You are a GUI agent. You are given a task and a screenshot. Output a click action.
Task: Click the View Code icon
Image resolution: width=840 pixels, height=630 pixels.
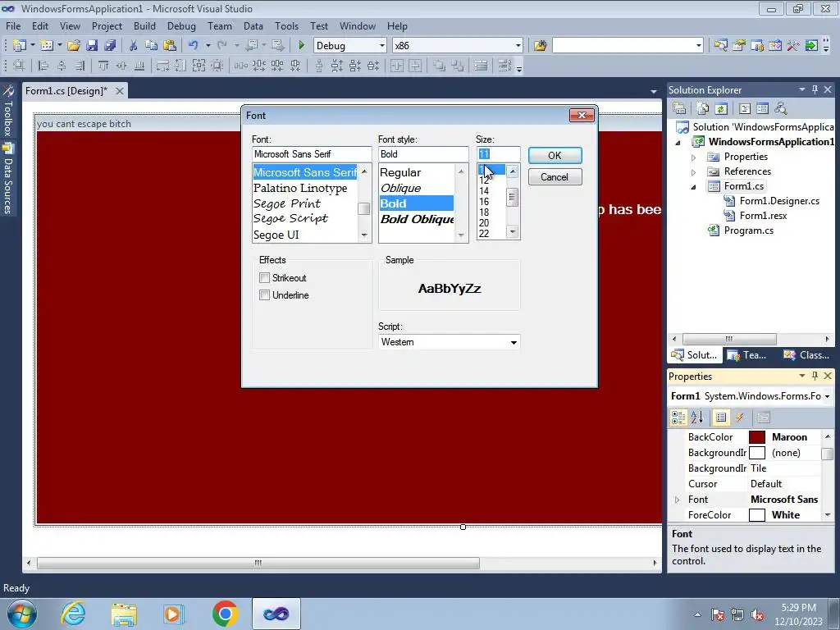click(744, 109)
